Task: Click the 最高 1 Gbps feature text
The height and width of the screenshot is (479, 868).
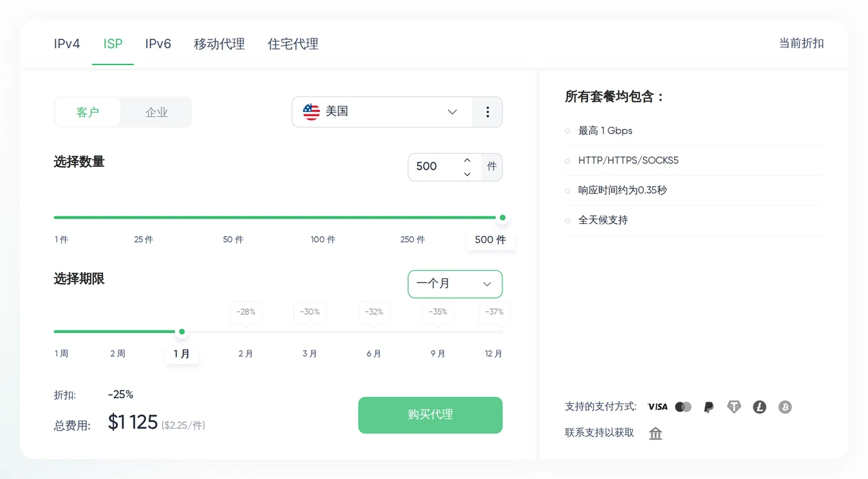Action: 605,131
